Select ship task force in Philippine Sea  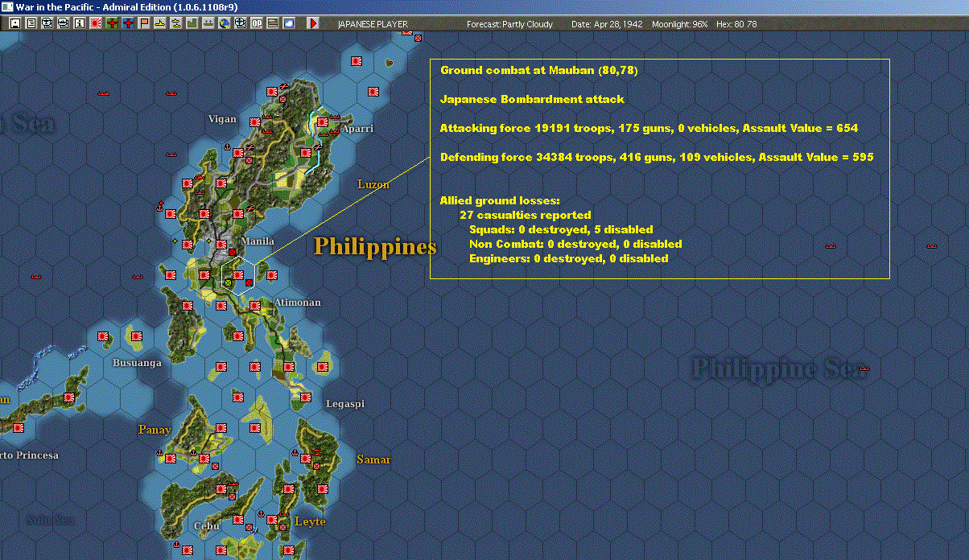pos(864,368)
